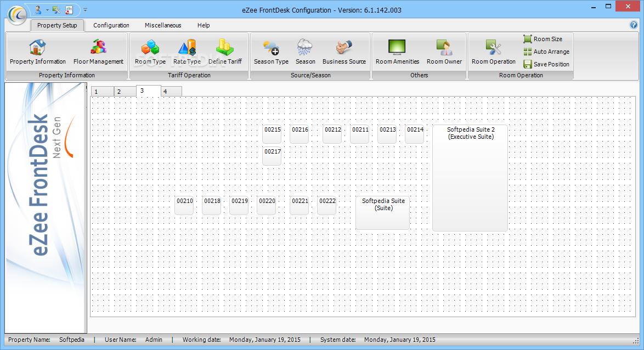Screen dimensions: 644x350
Task: Switch to the Configuration ribbon tab
Action: 111,25
